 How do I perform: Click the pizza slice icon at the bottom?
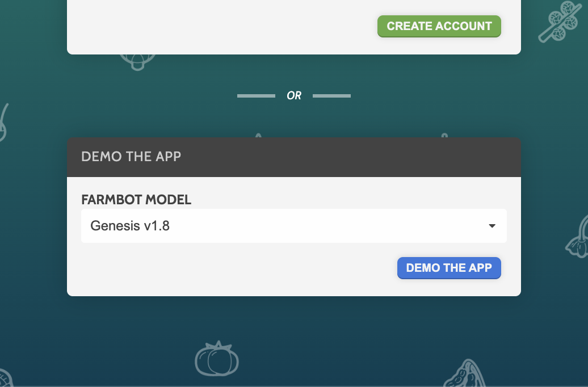click(464, 375)
